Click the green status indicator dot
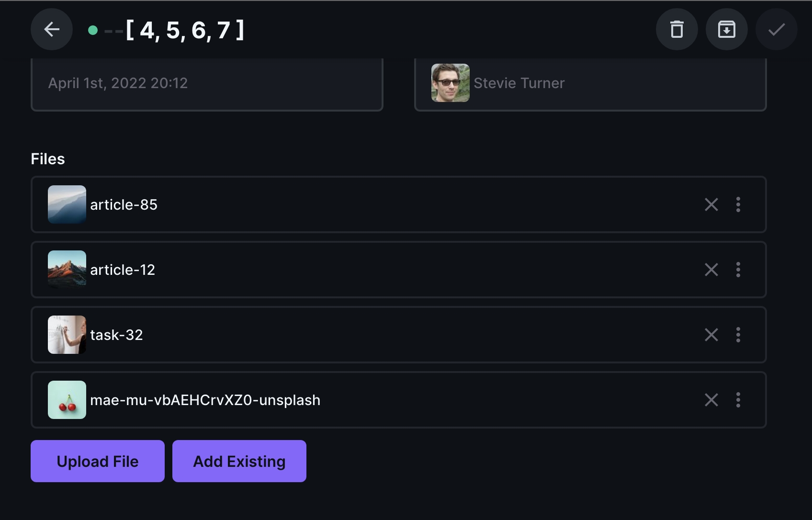Screen dimensions: 812x520 tap(93, 29)
